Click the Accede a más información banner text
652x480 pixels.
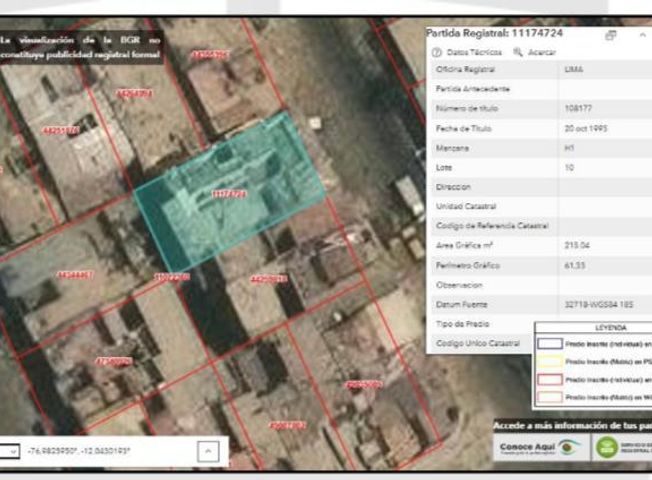(x=573, y=426)
